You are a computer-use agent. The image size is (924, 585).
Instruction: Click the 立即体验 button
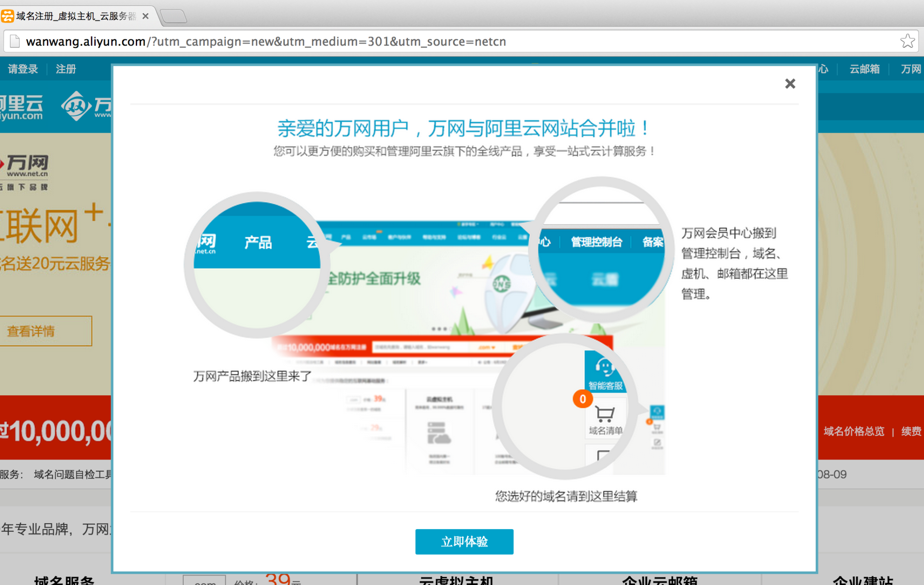pos(464,541)
